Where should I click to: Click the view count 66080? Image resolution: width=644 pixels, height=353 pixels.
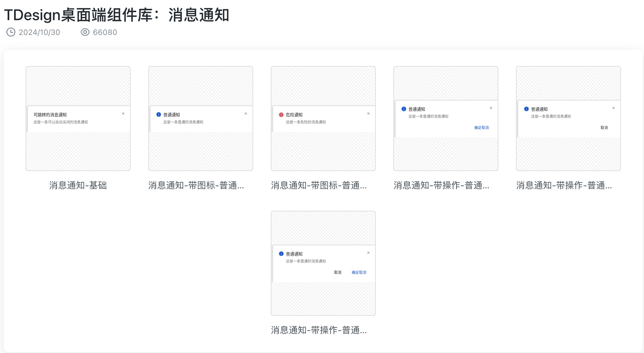[105, 32]
